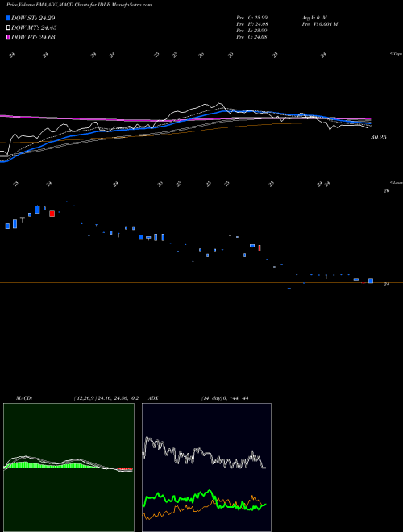Open the ADX indicator chart
Image resolution: width=403 pixels, height=532 pixels.
pos(206,468)
